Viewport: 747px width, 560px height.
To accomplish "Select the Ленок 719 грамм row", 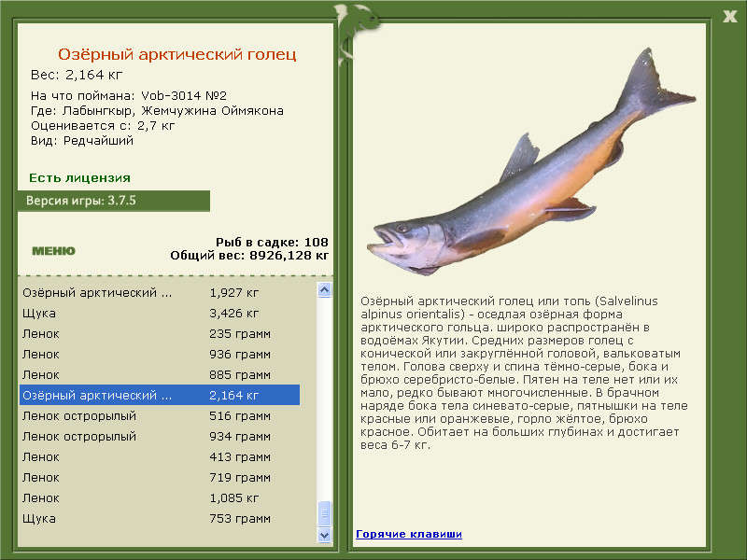I will point(160,477).
